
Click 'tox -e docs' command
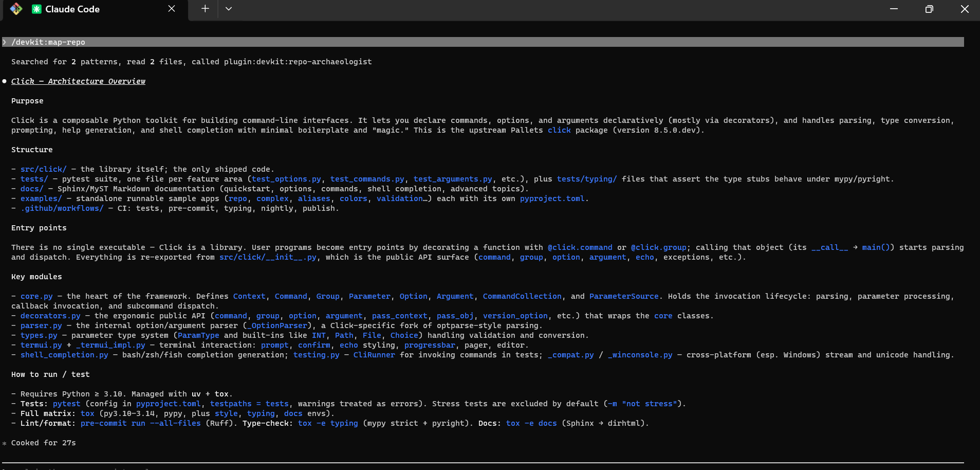pyautogui.click(x=531, y=423)
